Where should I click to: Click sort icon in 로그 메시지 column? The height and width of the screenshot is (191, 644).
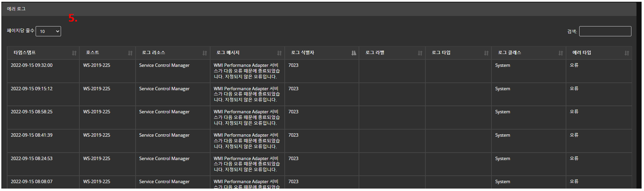(279, 53)
